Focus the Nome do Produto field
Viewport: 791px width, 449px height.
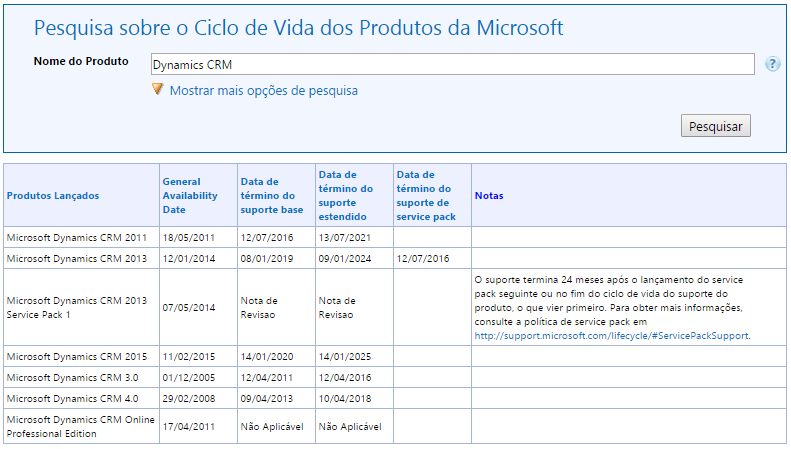pos(452,64)
